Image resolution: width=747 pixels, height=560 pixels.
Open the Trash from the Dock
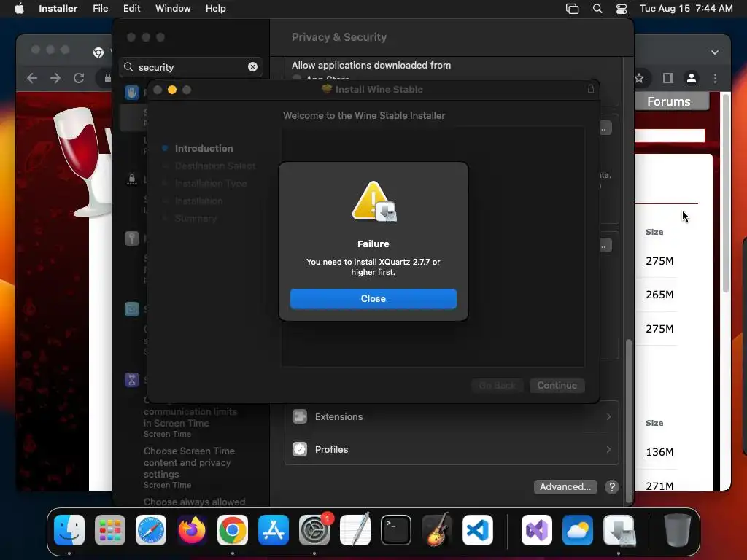click(x=678, y=530)
